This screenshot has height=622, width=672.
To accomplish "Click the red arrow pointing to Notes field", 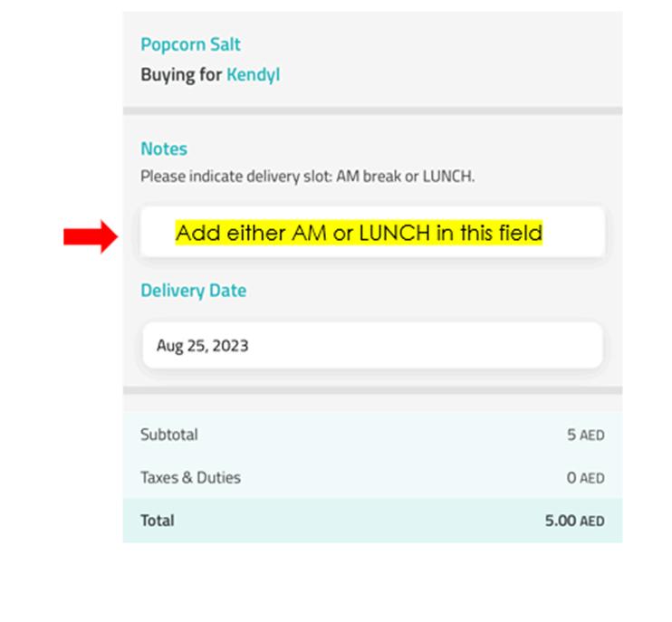I will point(90,236).
